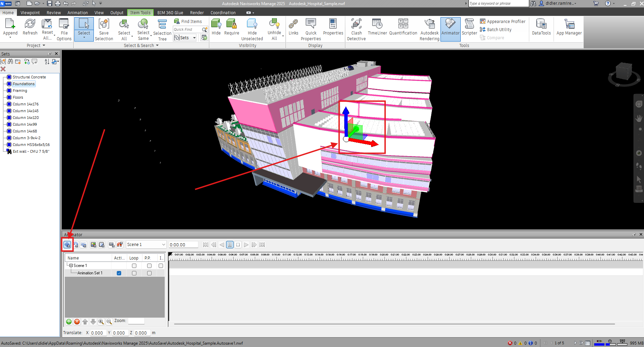Open the Animation ribbon tab

pos(78,13)
